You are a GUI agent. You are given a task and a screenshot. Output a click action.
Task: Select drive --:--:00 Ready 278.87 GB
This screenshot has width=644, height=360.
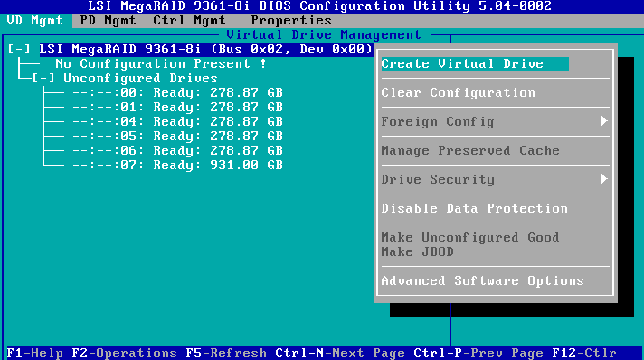[x=178, y=92]
